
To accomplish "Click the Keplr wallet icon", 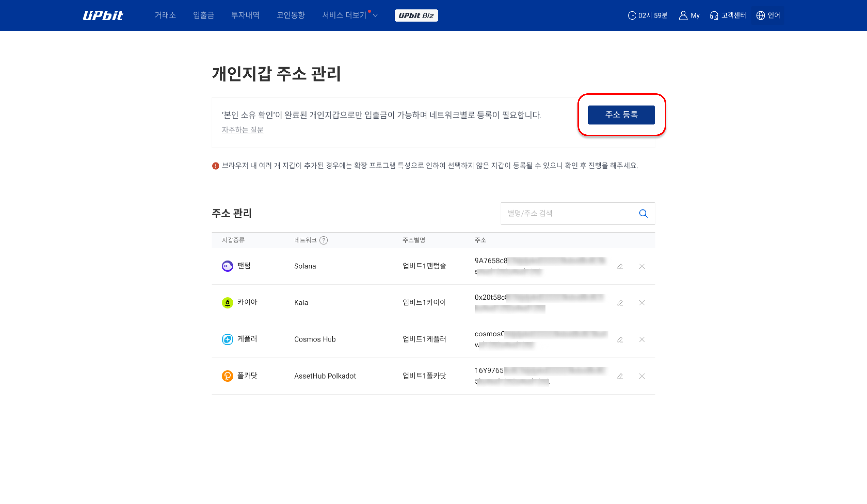I will [227, 340].
